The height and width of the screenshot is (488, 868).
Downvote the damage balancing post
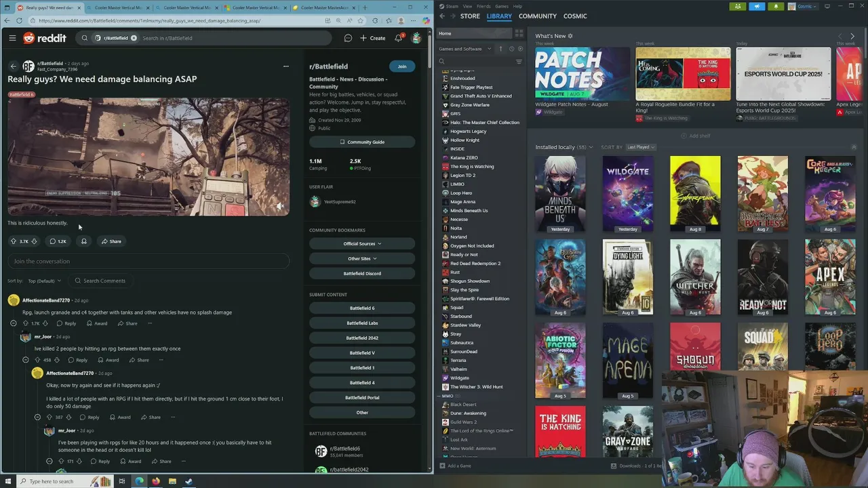(x=34, y=241)
